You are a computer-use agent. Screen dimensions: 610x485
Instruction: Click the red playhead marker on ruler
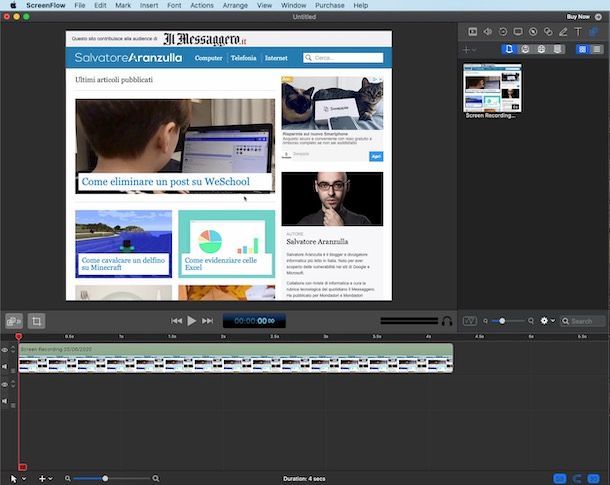click(18, 336)
